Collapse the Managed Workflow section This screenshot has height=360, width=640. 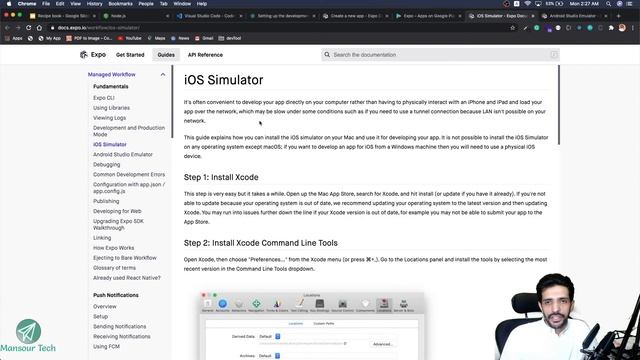(163, 75)
